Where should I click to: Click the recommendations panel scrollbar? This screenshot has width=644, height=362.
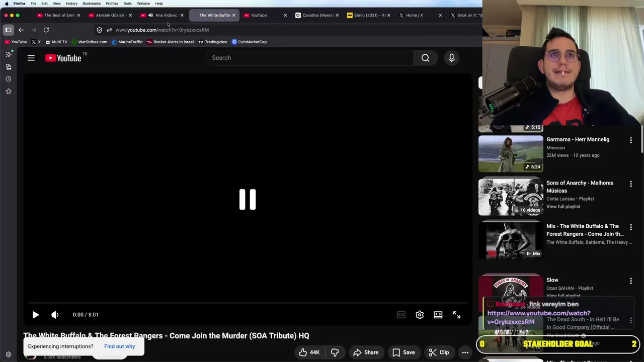(x=642, y=138)
